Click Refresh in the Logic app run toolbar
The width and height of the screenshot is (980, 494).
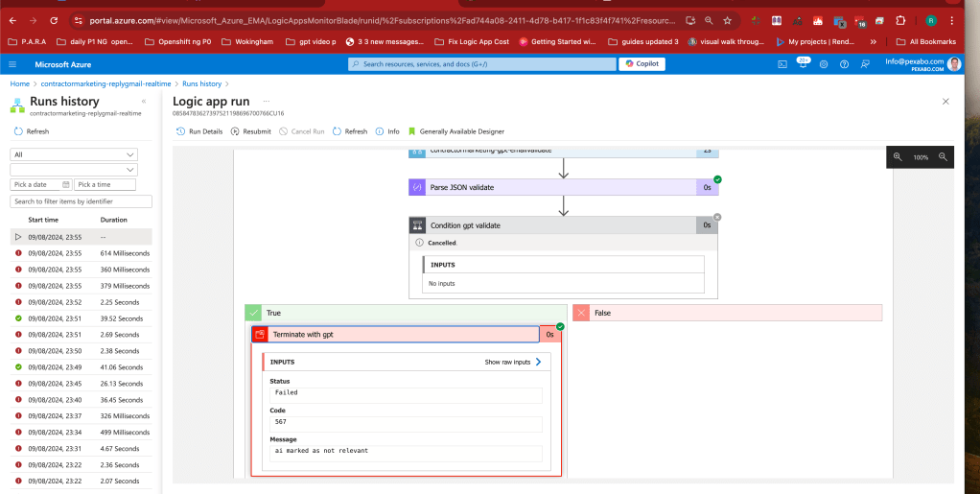tap(350, 131)
